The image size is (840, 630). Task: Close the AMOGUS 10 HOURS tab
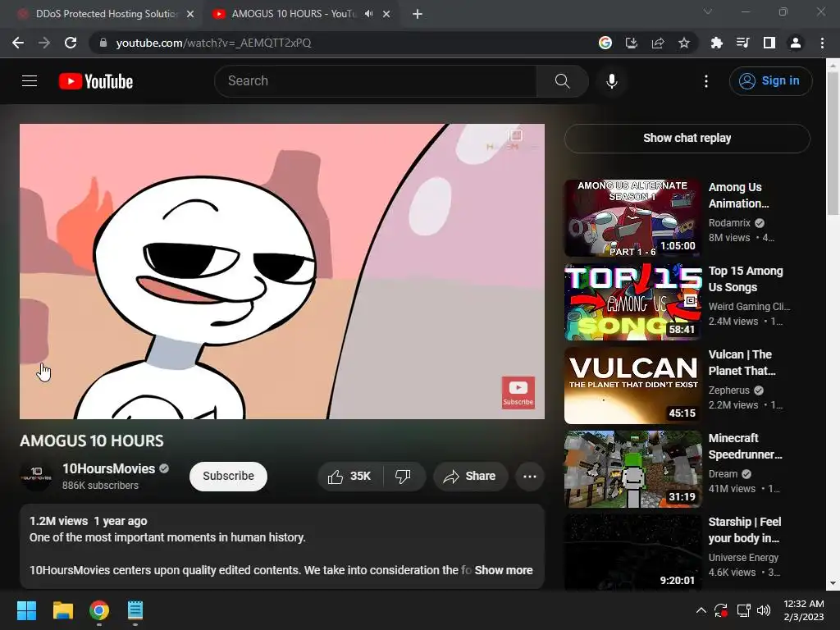pyautogui.click(x=386, y=14)
